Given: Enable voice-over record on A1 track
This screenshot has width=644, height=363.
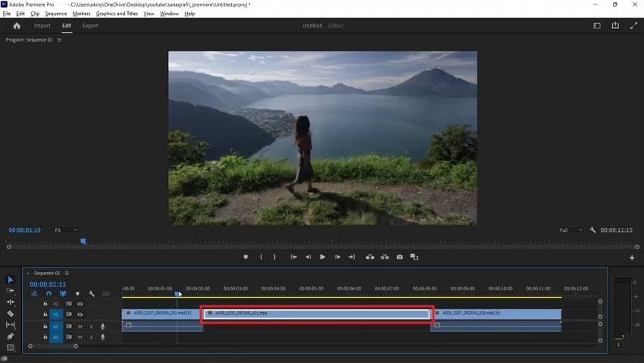Looking at the screenshot, I should point(103,327).
